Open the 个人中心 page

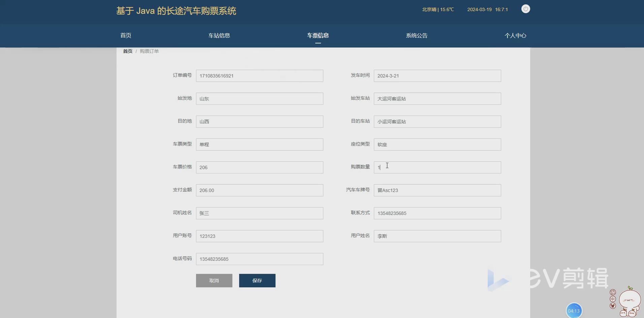516,35
